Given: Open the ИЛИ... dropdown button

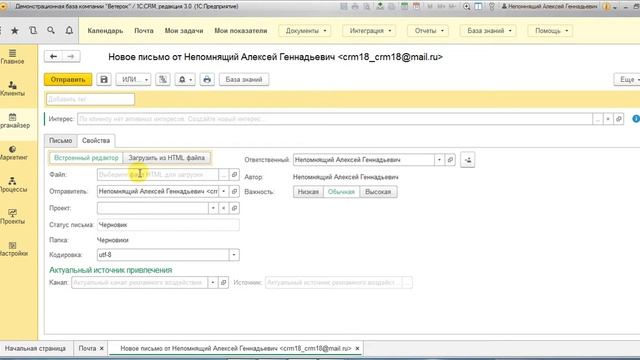Looking at the screenshot, I should click(134, 80).
